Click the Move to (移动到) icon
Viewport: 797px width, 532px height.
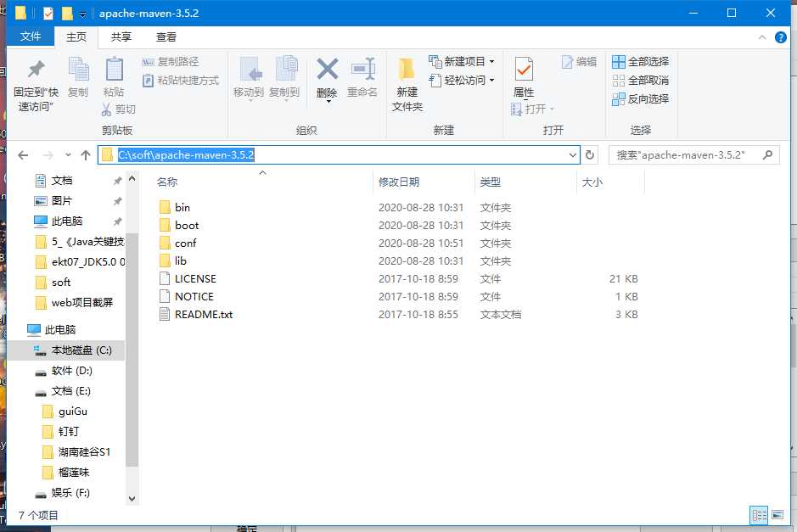(250, 70)
